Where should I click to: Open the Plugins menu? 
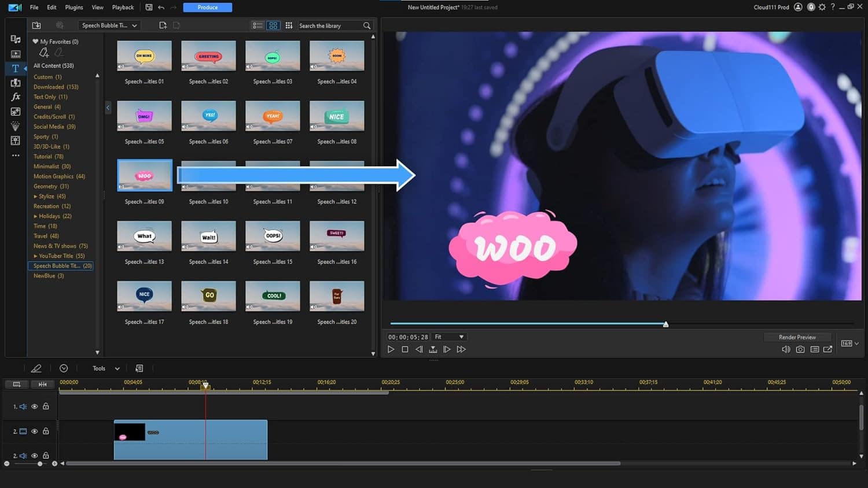[74, 8]
